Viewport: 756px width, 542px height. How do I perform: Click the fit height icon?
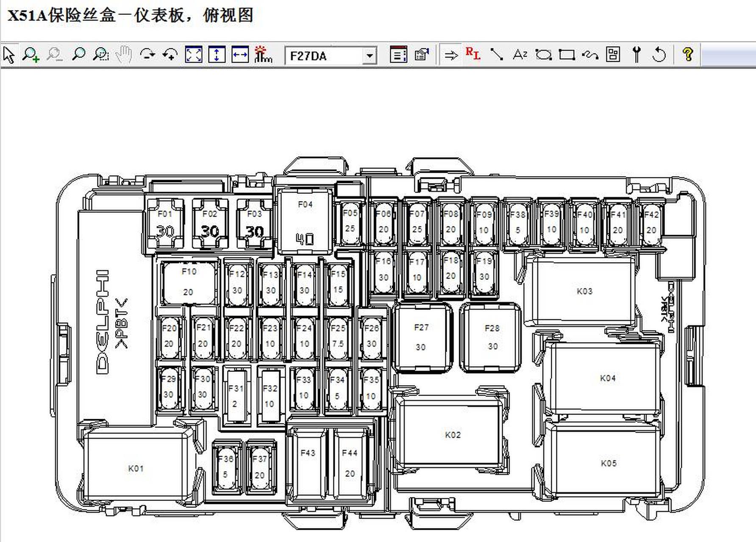[217, 55]
